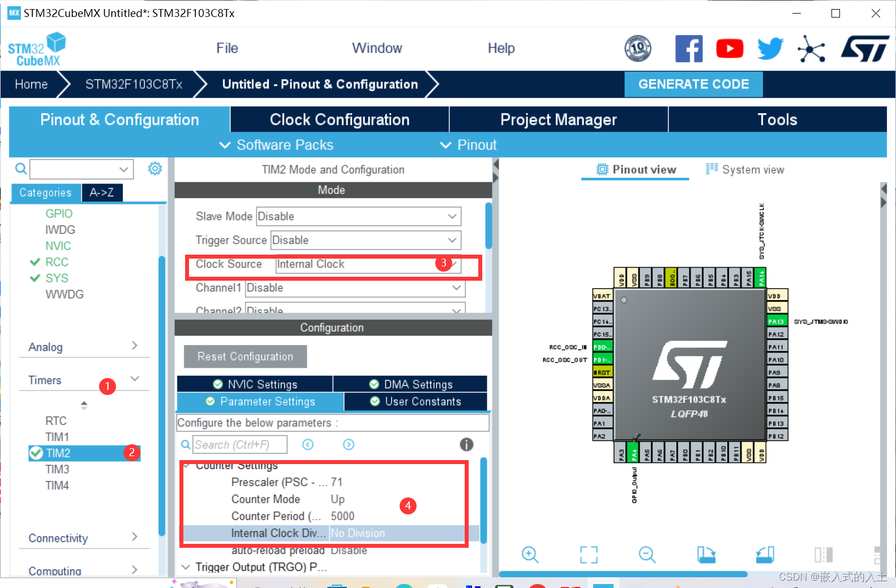Expand the Software Packs menu
Image resolution: width=896 pixels, height=588 pixels.
coord(277,145)
